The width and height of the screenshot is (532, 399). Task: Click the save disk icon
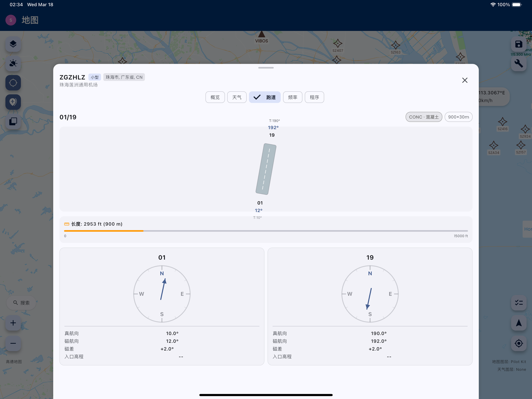pos(518,44)
